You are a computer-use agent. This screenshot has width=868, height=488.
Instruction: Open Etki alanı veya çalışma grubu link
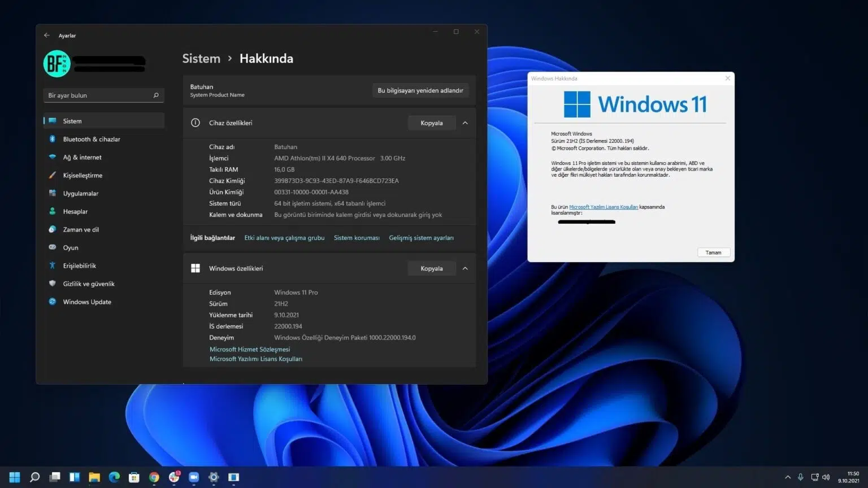[x=284, y=238]
